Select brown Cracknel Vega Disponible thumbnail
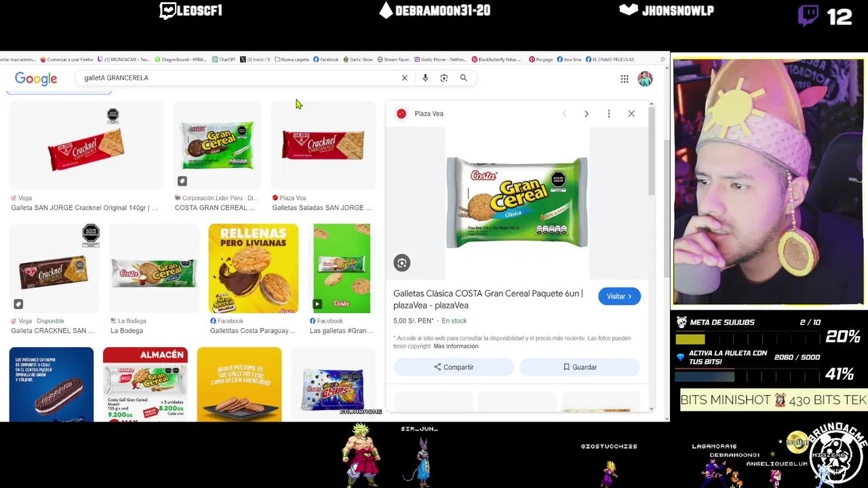This screenshot has width=868, height=488. [x=54, y=268]
